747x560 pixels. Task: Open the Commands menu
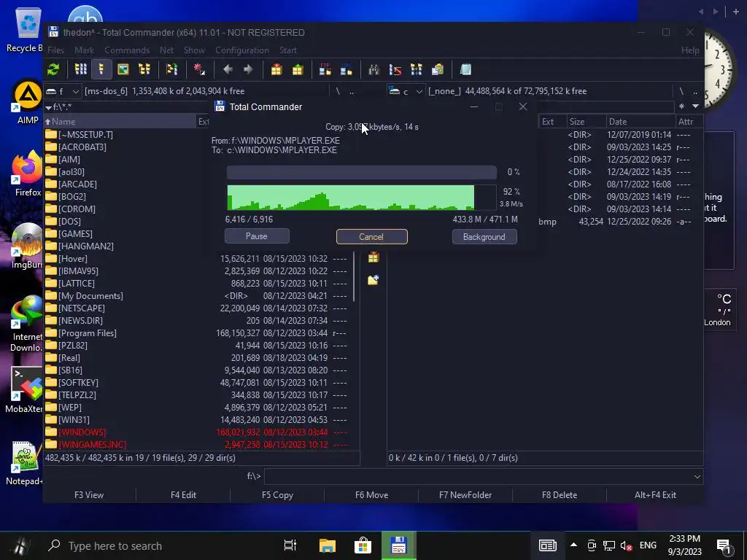click(127, 50)
